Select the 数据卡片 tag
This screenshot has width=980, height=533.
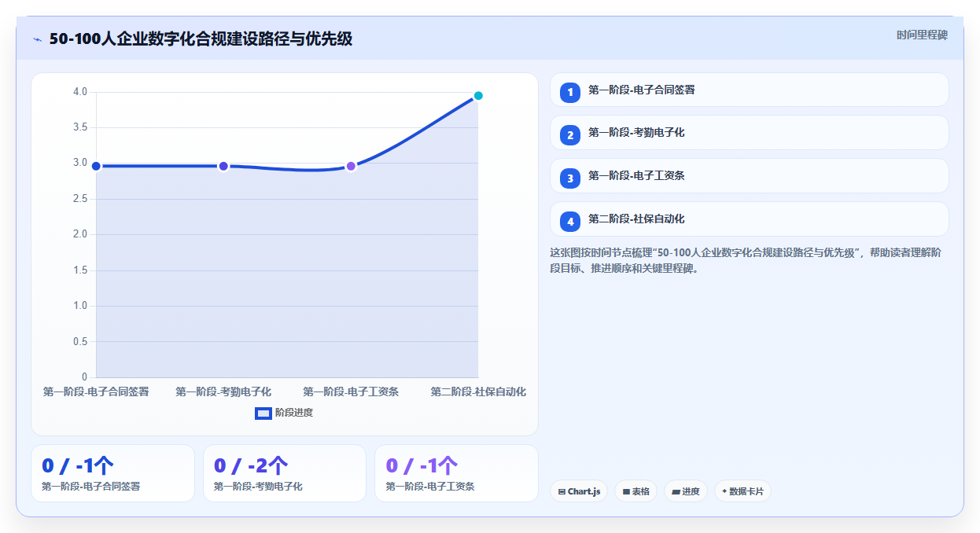pyautogui.click(x=742, y=491)
